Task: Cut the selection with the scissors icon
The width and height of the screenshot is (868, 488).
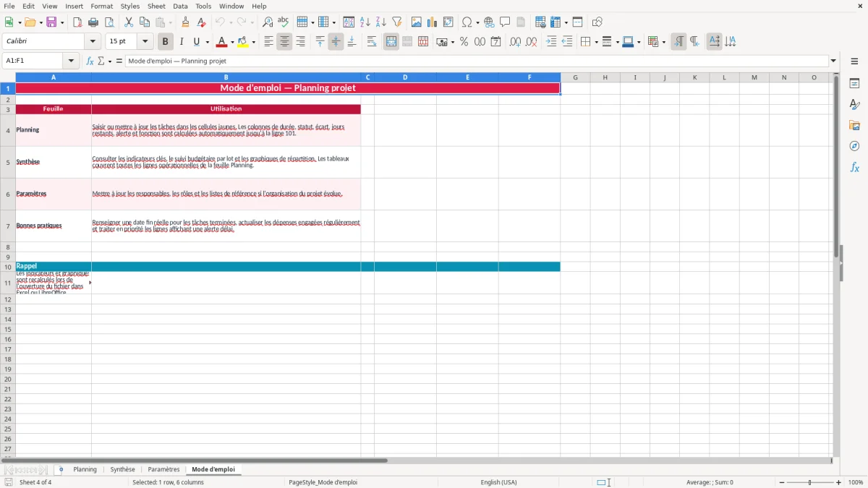Action: [x=128, y=22]
